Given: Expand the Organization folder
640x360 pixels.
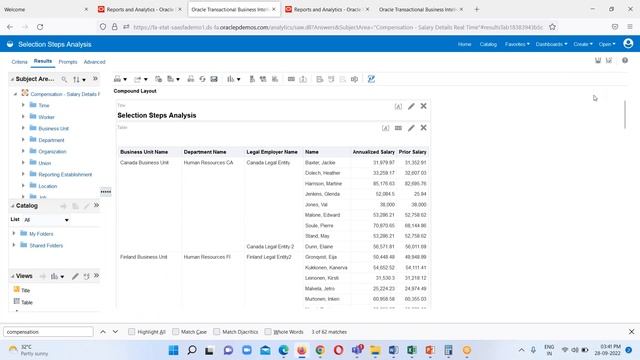Looking at the screenshot, I should (23, 151).
